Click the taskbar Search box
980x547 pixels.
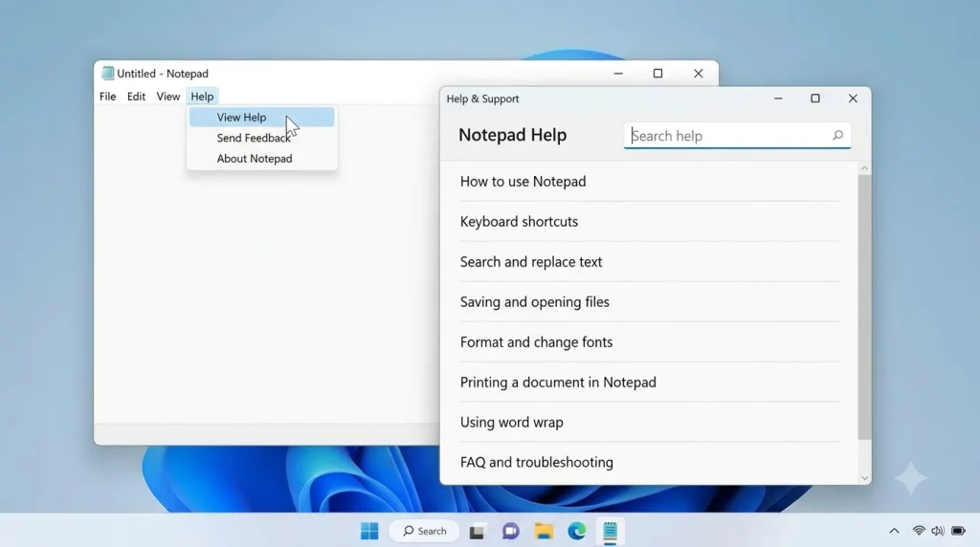(x=424, y=531)
